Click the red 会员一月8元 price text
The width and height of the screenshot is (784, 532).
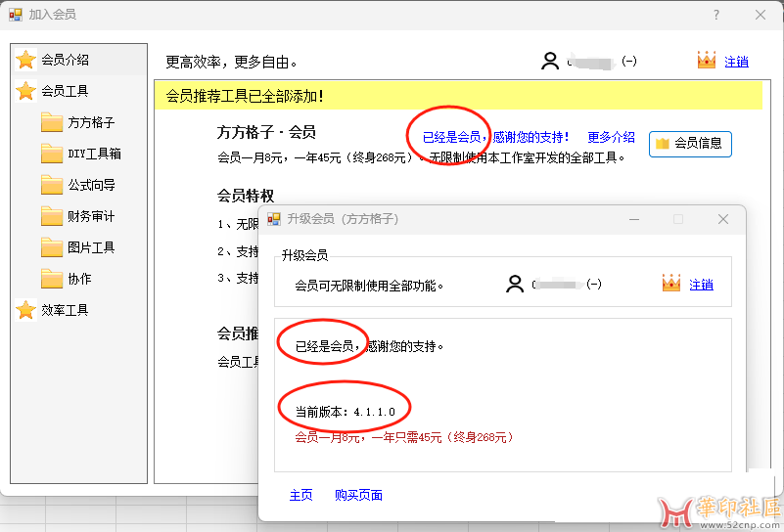pyautogui.click(x=404, y=437)
